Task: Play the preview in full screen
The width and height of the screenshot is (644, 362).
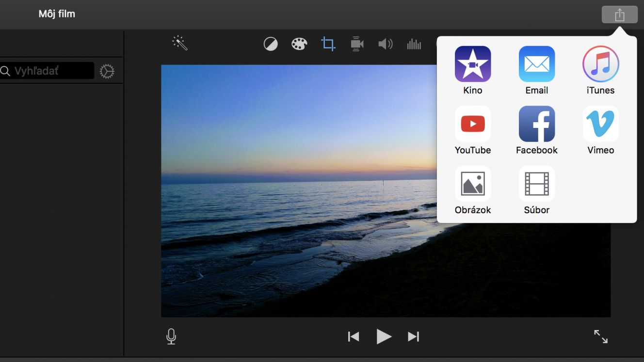Action: [601, 336]
